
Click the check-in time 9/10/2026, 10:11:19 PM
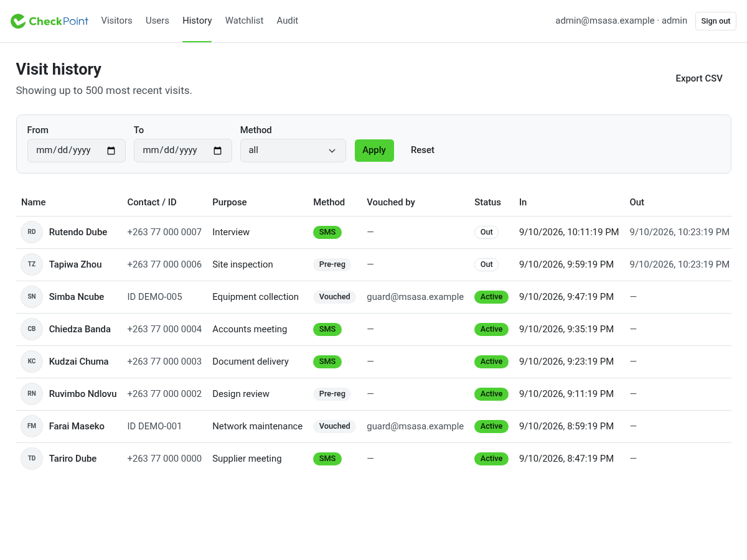(569, 232)
